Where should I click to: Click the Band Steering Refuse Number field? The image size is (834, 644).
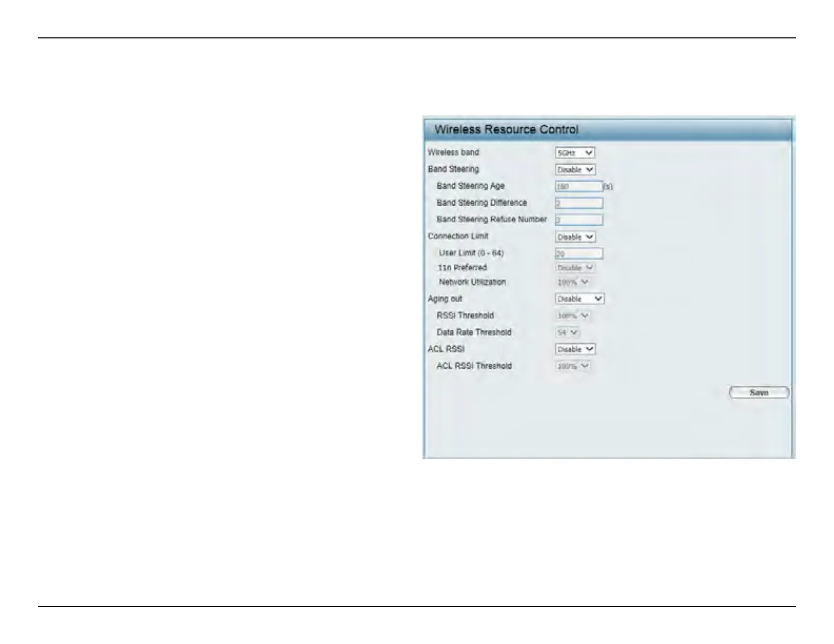579,220
